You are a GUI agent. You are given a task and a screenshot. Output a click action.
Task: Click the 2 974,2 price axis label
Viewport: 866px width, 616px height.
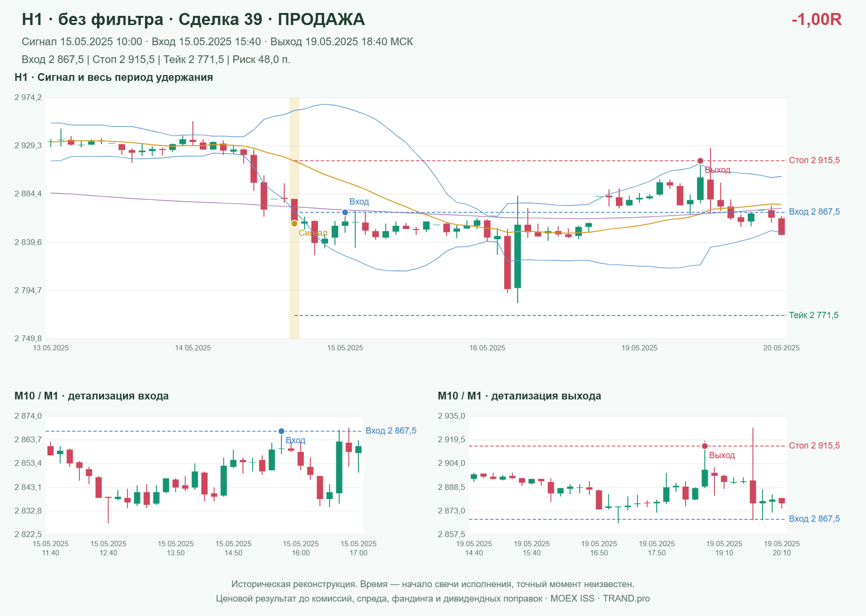coord(28,98)
